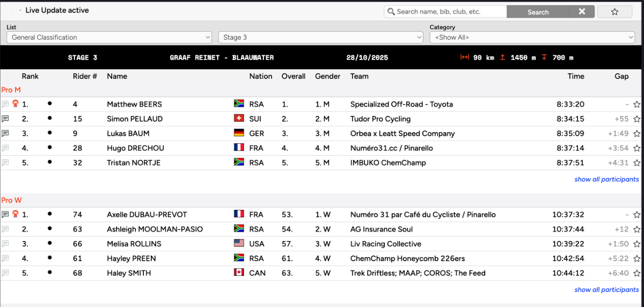The height and width of the screenshot is (307, 644).
Task: Toggle the favorite star on Haley SMITH's row
Action: pos(636,273)
